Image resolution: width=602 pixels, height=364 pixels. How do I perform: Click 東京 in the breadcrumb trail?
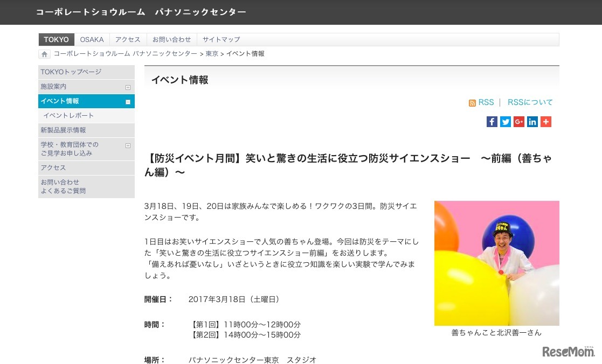(212, 54)
